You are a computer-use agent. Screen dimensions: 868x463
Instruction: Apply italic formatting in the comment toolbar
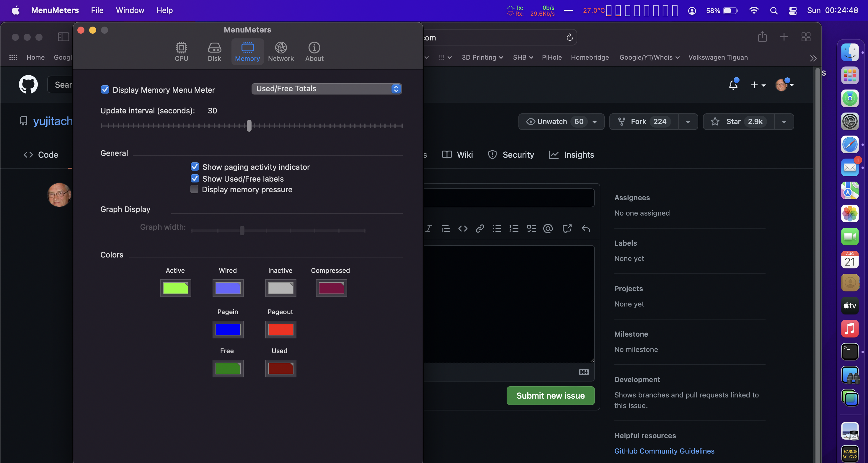pos(428,229)
